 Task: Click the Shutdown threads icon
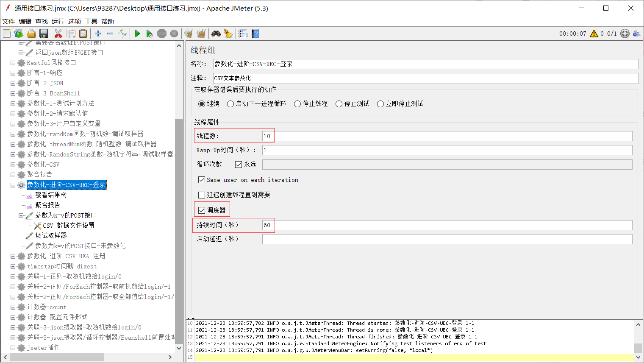(x=174, y=34)
